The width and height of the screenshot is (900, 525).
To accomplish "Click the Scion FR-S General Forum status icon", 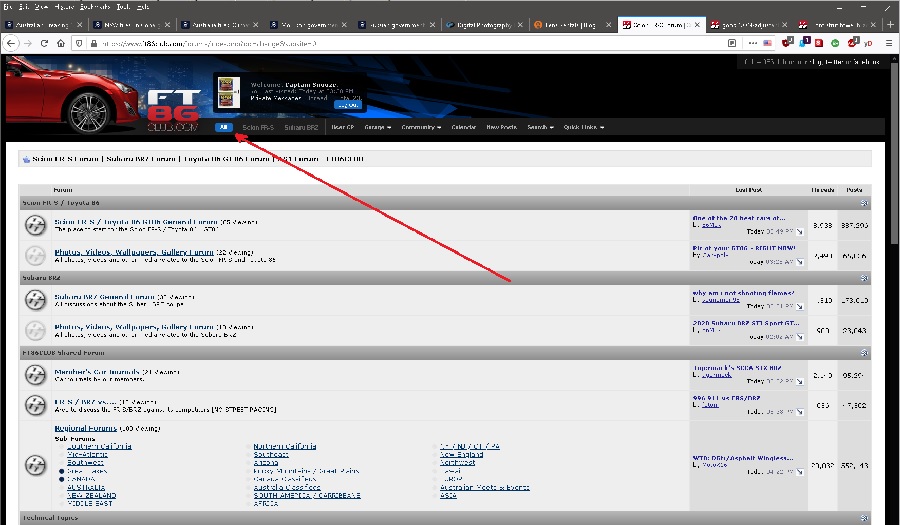I will point(35,226).
